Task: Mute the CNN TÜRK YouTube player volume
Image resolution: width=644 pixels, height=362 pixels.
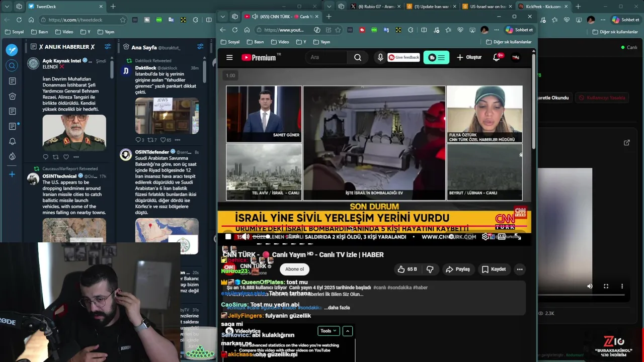Action: pos(246,237)
